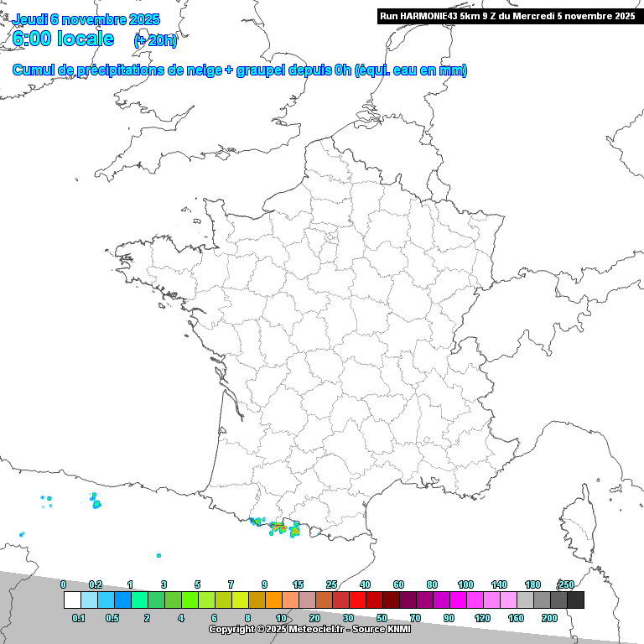Click the '250' legend scale label
Viewport: 644px width, 644px height.
(567, 584)
